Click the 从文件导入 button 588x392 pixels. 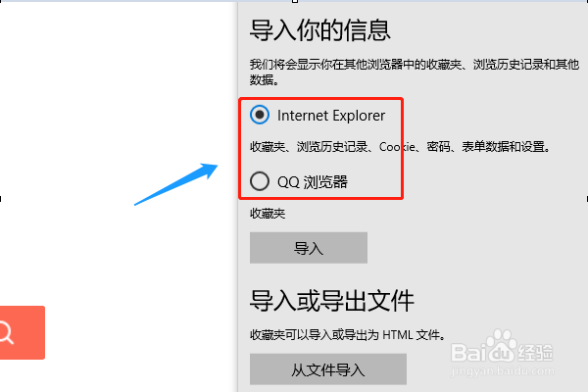[328, 369]
